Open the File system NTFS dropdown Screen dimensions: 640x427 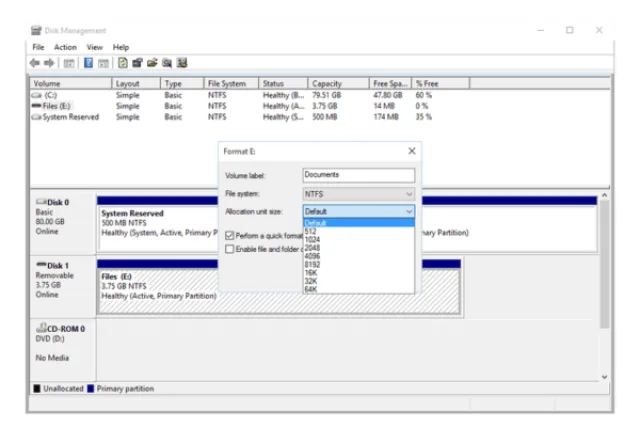click(x=359, y=194)
